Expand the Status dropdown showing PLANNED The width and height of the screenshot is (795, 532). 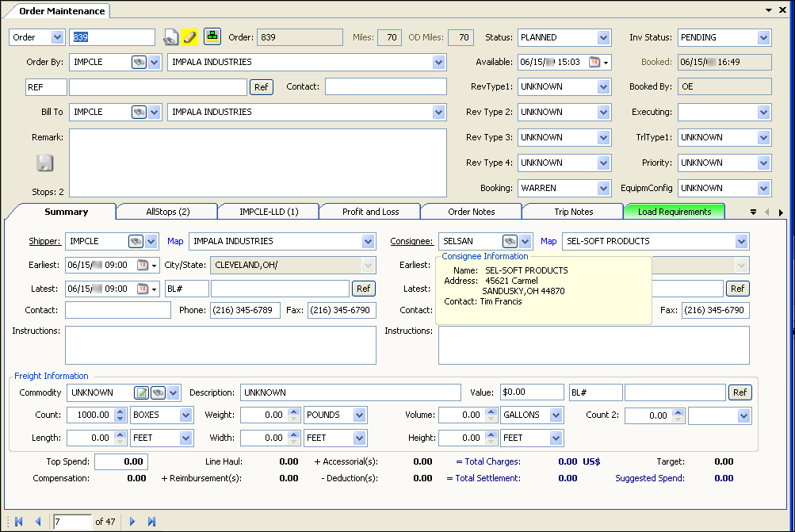(x=603, y=37)
